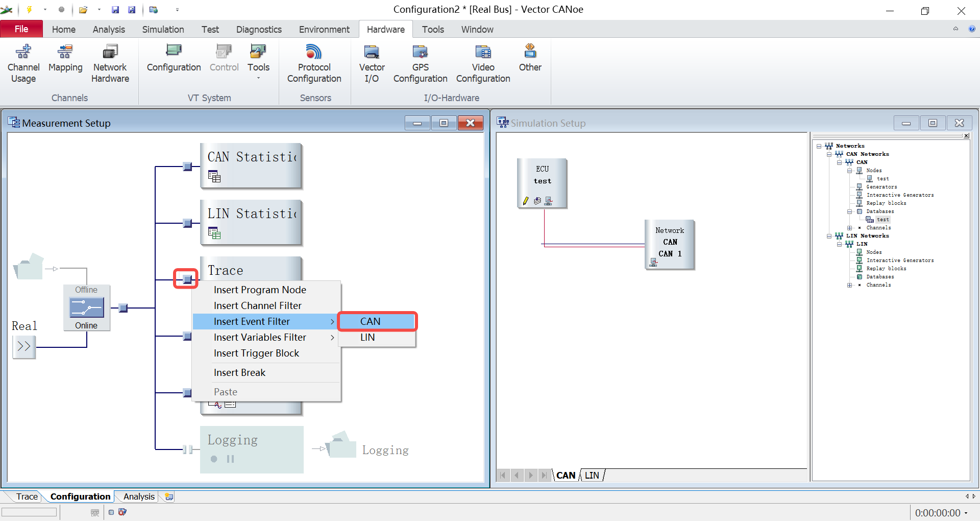Select the Network CAN block in Simulation Setup
This screenshot has width=980, height=521.
pos(670,244)
